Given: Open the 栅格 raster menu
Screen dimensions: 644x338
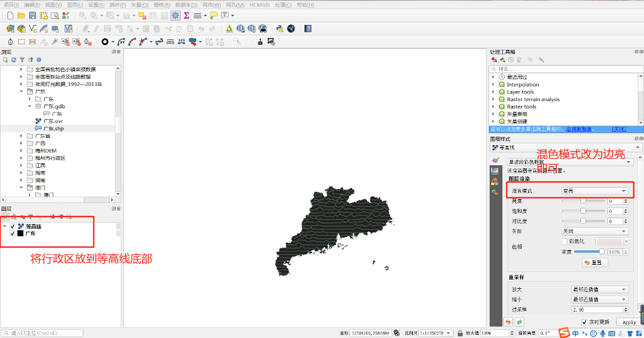Looking at the screenshot, I should [x=162, y=5].
